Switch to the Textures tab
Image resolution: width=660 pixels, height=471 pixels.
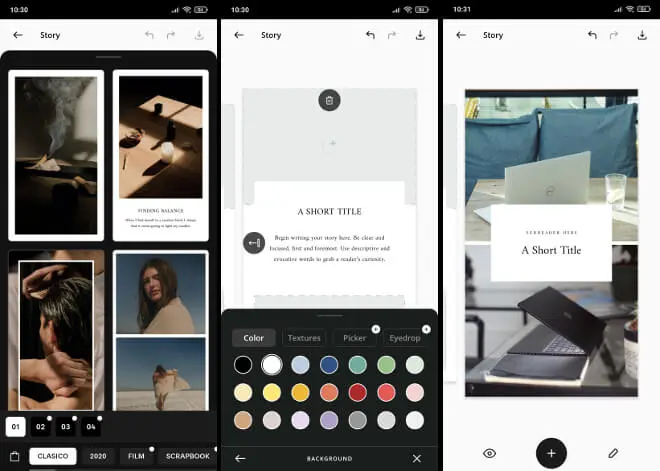coord(304,338)
